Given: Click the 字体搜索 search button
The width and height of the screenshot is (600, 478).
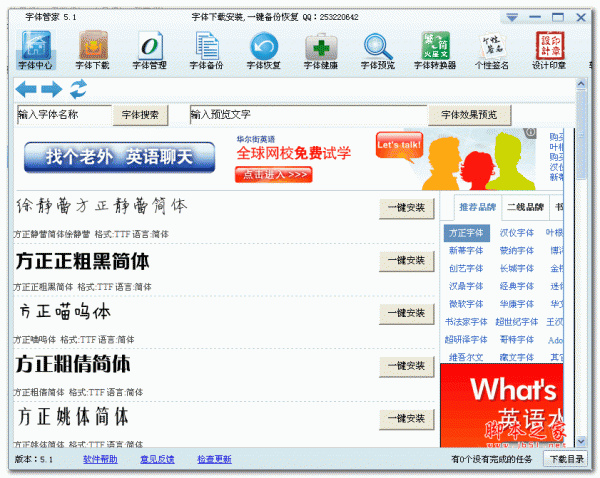Looking at the screenshot, I should pos(140,115).
